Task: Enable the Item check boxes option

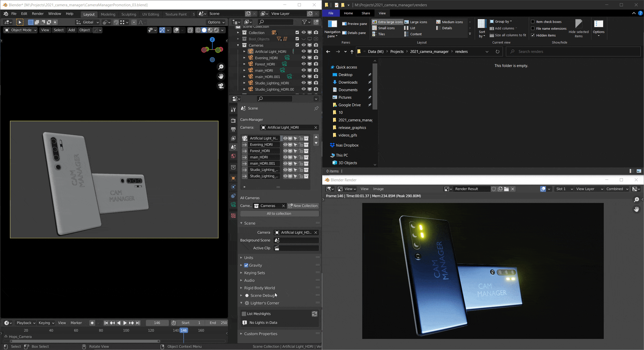Action: tap(533, 22)
